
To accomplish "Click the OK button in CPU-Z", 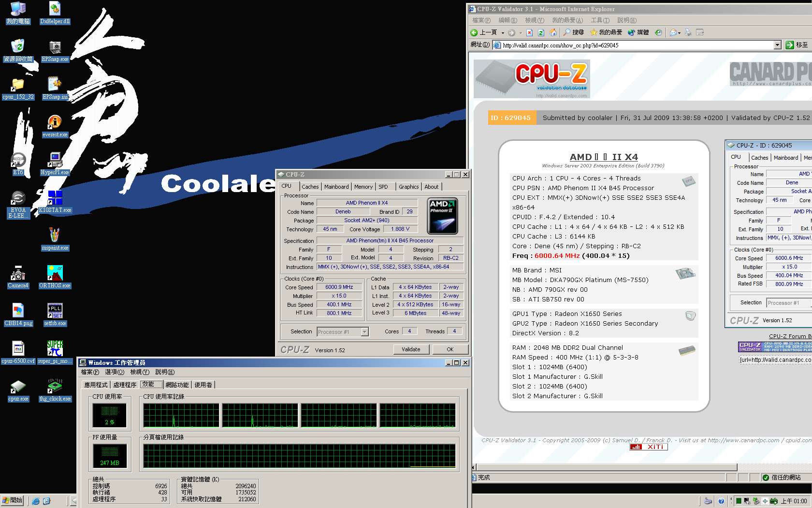I will 450,349.
